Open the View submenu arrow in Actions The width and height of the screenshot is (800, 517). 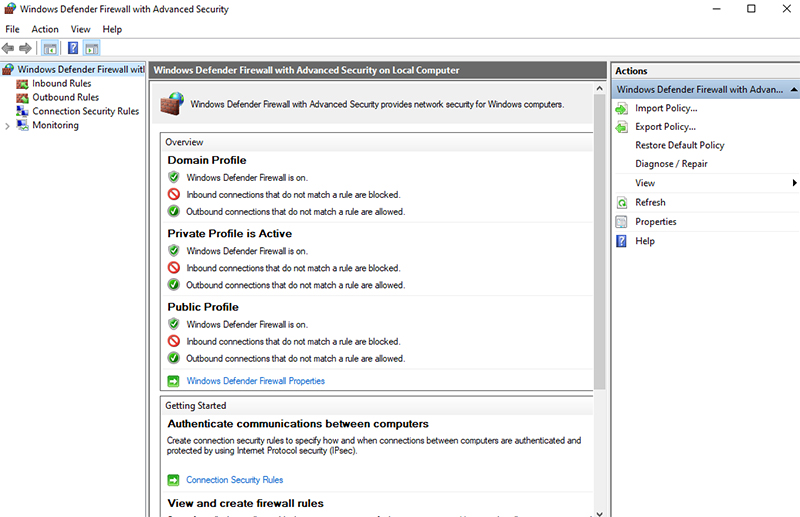coord(794,183)
